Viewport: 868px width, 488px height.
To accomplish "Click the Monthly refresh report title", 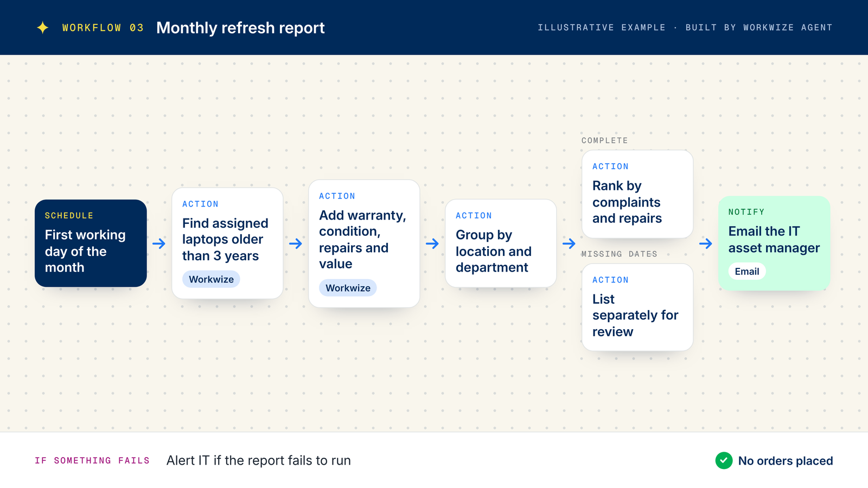I will (240, 28).
